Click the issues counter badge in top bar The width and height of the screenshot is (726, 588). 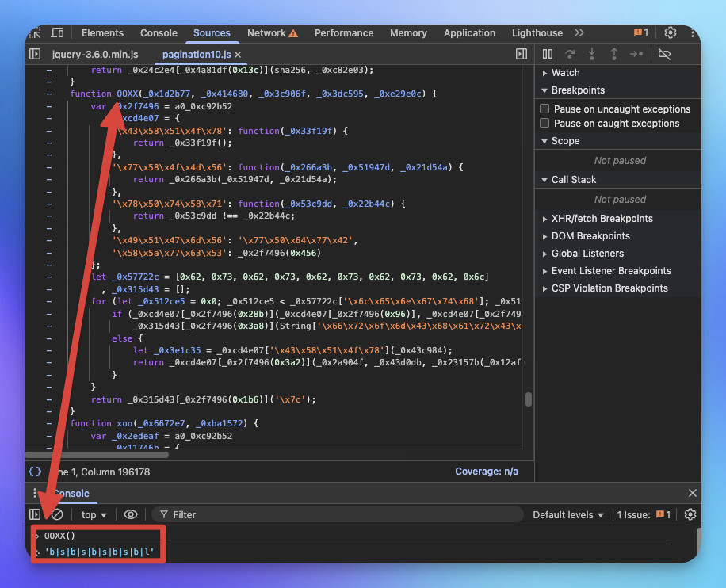[641, 32]
